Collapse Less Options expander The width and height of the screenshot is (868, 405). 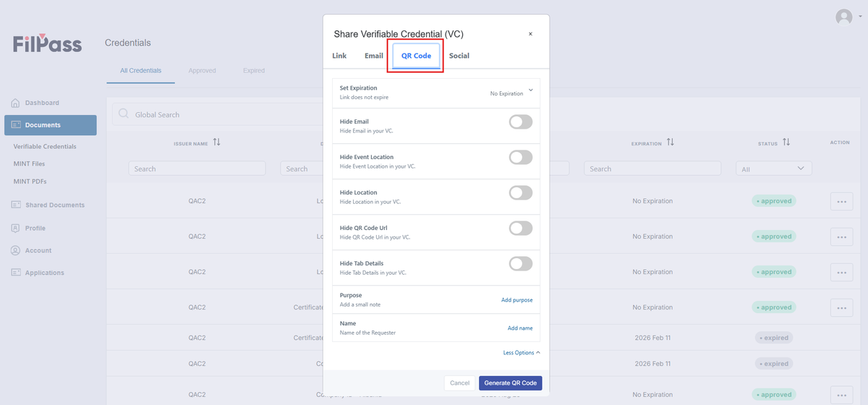pos(522,353)
